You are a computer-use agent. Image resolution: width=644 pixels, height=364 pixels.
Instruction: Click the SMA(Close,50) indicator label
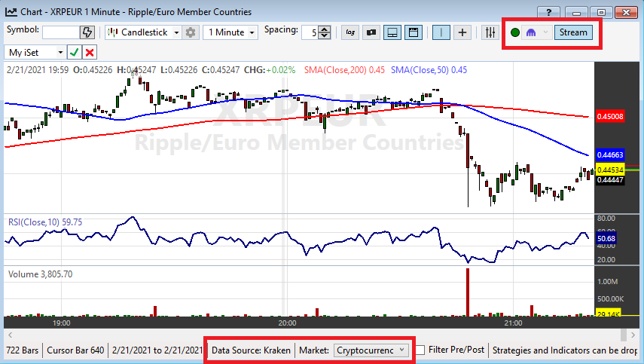[429, 70]
